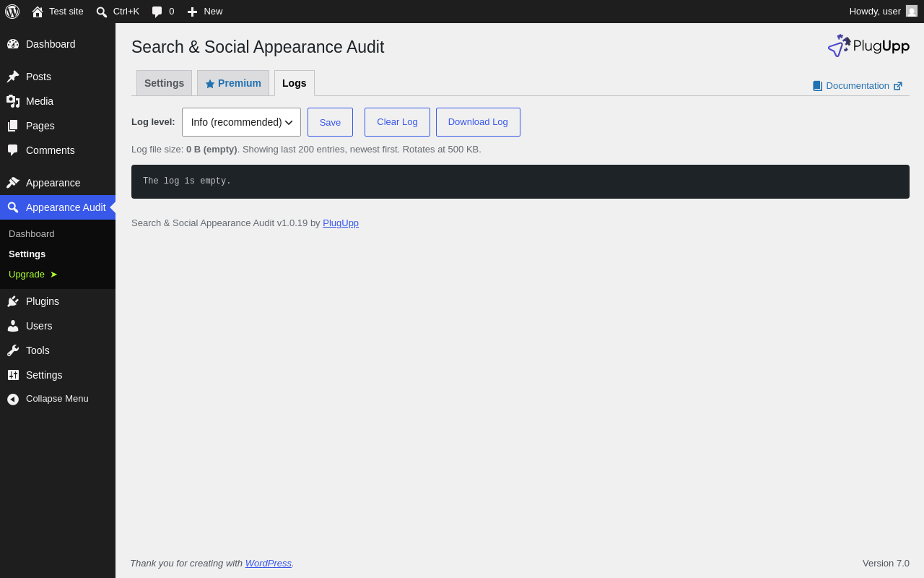Click the Users person icon
The width and height of the screenshot is (924, 578).
click(13, 326)
